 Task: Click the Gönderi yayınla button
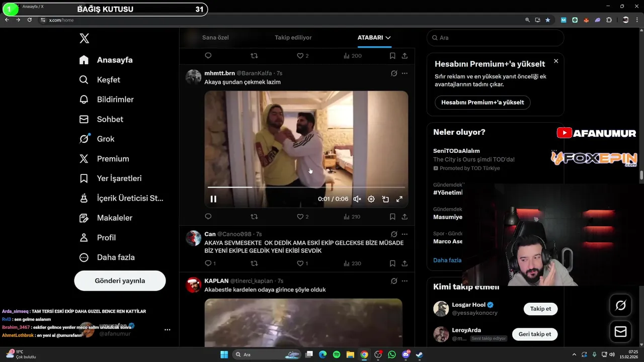(120, 281)
